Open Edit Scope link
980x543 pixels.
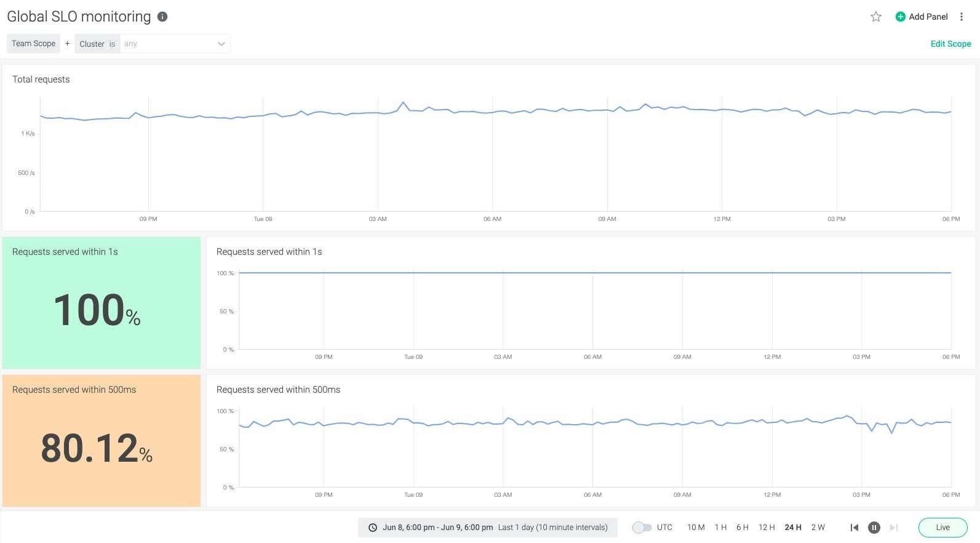click(950, 44)
